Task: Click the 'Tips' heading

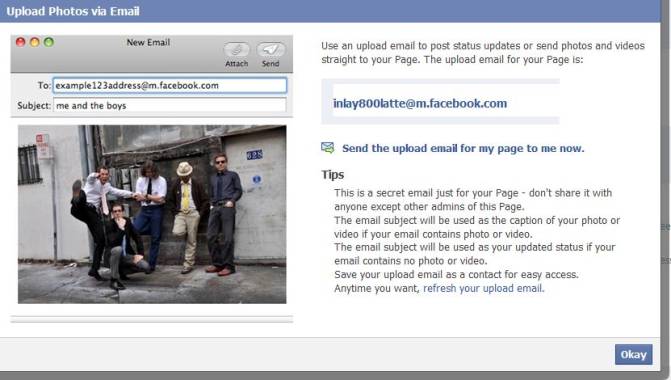Action: 333,175
